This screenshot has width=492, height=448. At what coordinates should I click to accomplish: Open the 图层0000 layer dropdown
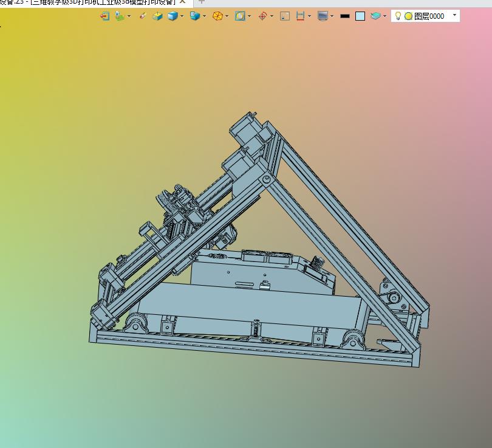[x=454, y=16]
